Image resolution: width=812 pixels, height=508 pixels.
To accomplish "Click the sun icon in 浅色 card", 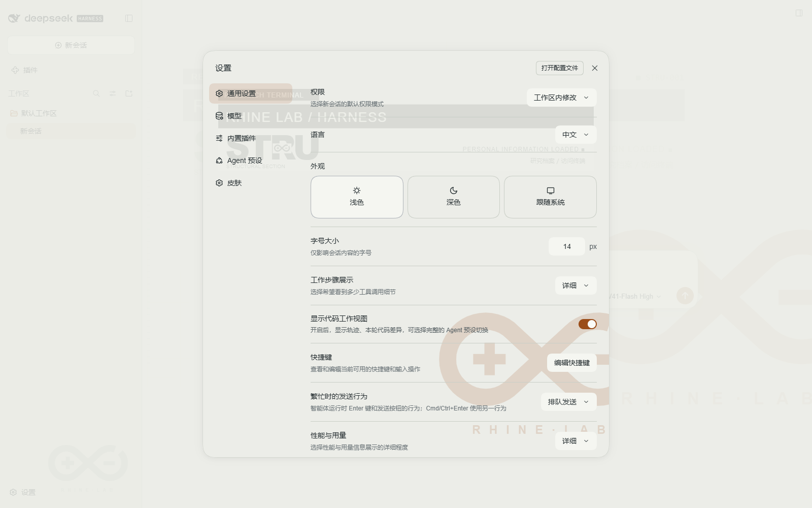I will pyautogui.click(x=357, y=190).
